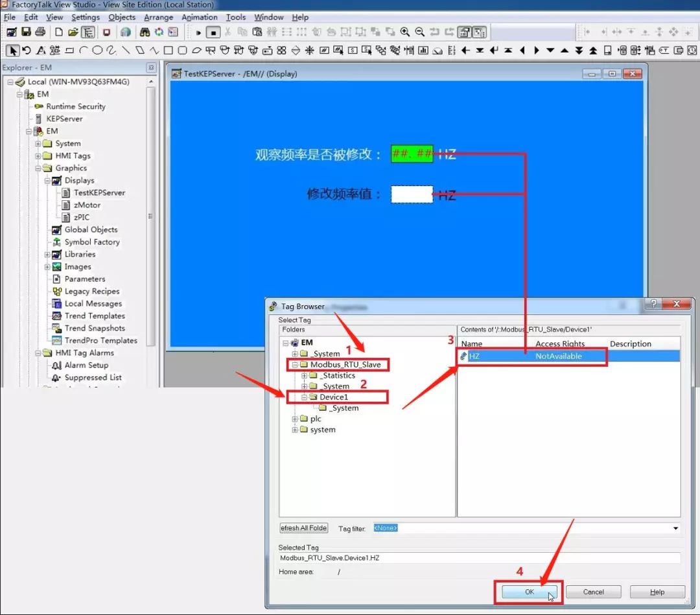Select the Ellipse drawing tool

tap(97, 51)
